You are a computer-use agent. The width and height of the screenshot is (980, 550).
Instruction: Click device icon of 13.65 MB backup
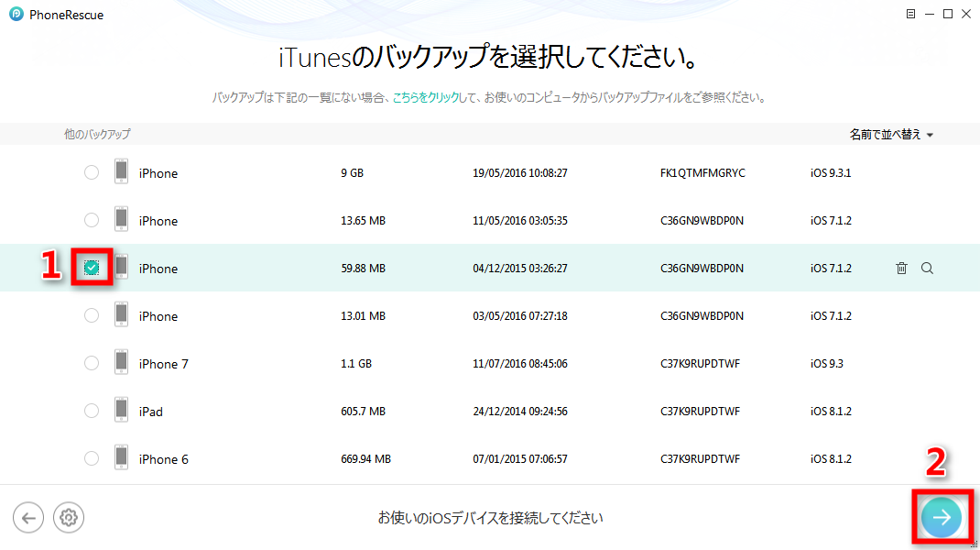click(121, 219)
